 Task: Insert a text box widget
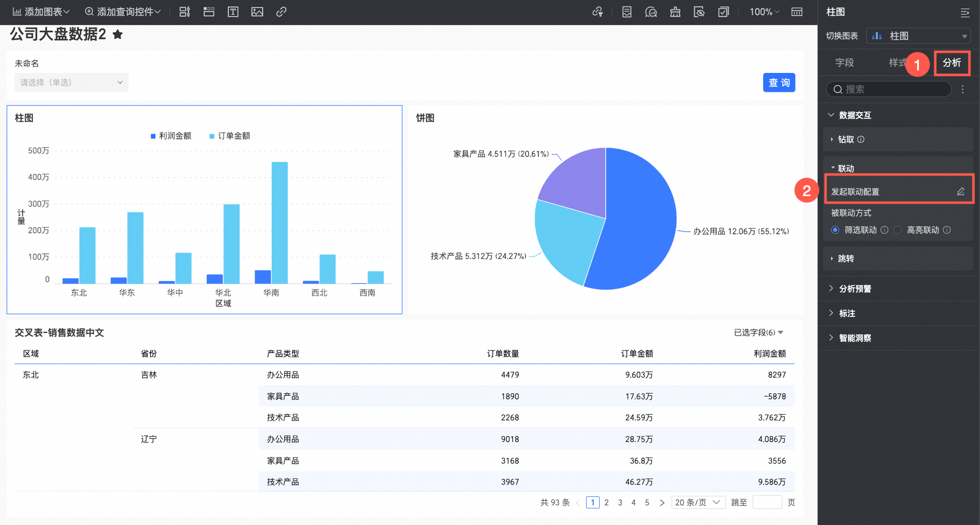coord(233,12)
